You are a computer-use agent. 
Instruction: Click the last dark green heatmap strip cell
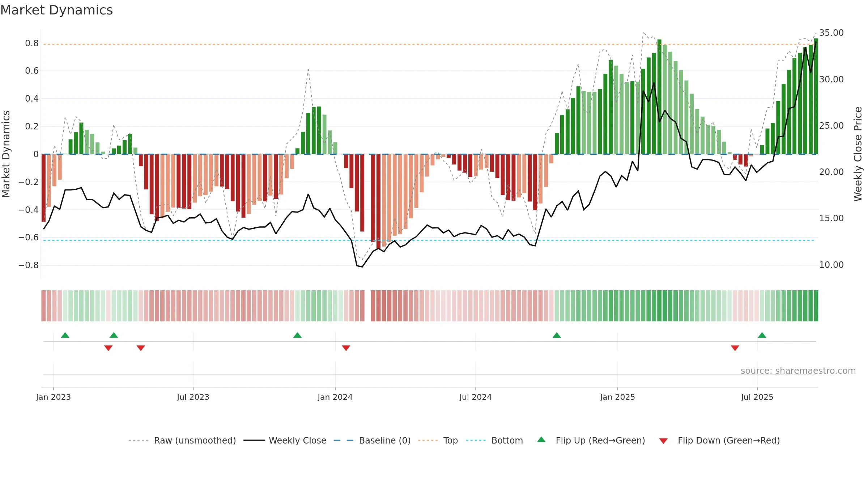pos(816,306)
